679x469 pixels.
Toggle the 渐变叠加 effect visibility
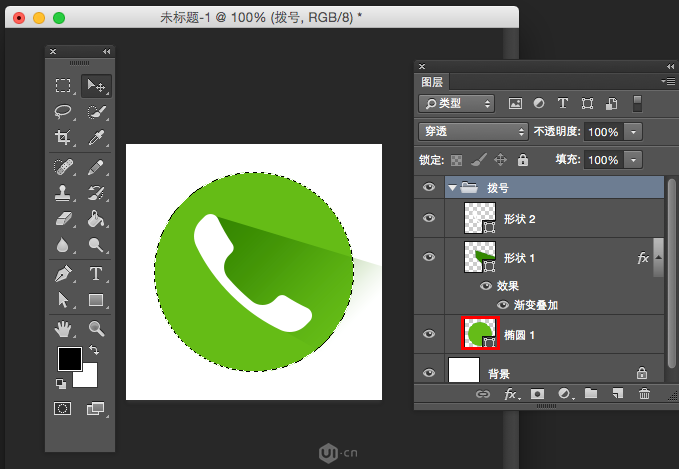tap(502, 305)
